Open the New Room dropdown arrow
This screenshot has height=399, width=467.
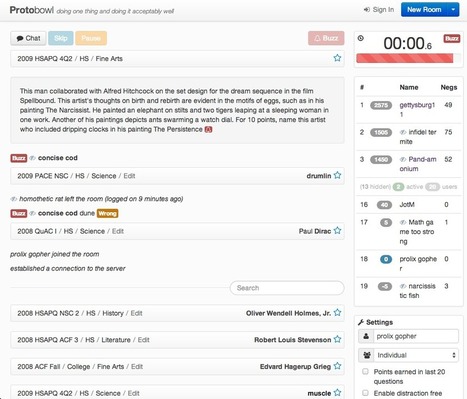453,10
